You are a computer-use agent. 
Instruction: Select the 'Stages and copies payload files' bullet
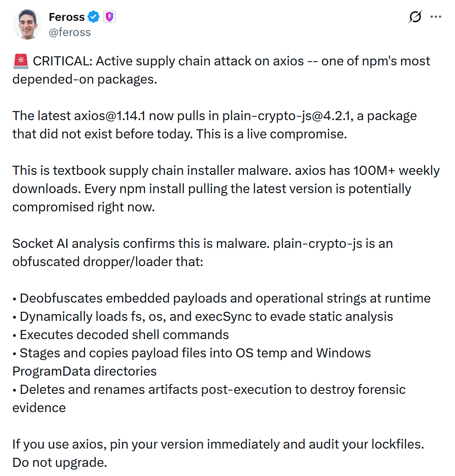tap(195, 353)
